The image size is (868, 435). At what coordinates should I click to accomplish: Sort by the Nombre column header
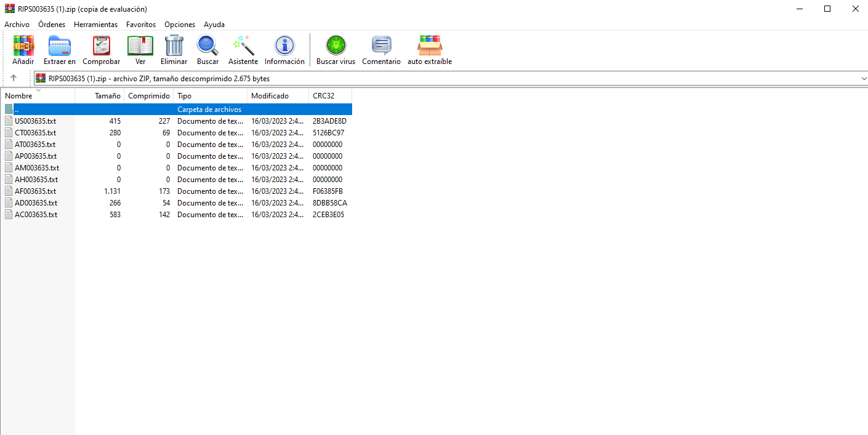[18, 96]
